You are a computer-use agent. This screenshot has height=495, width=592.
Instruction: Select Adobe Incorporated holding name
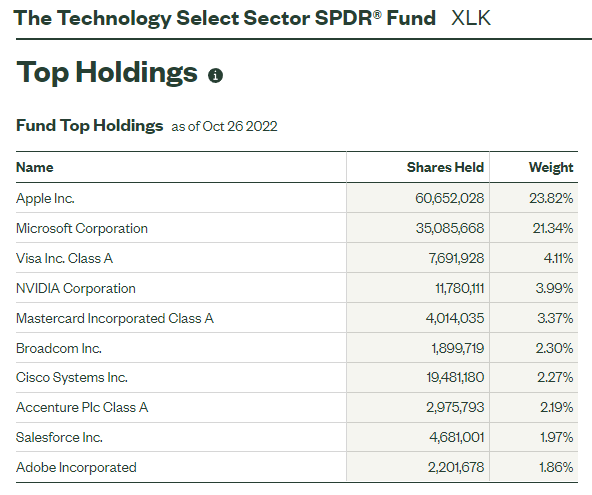pos(76,467)
